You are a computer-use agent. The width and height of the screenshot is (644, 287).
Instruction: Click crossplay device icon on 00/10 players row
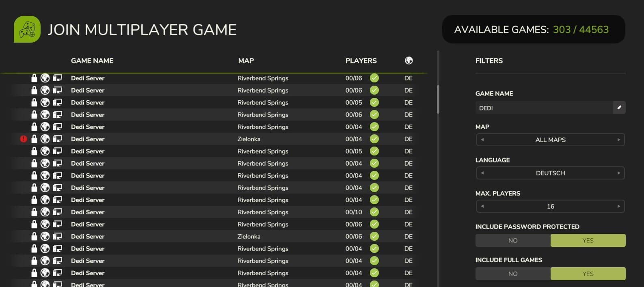pyautogui.click(x=58, y=212)
